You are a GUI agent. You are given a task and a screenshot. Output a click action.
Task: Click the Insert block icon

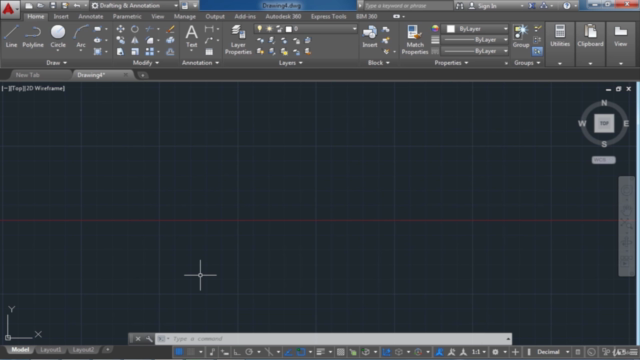[370, 36]
